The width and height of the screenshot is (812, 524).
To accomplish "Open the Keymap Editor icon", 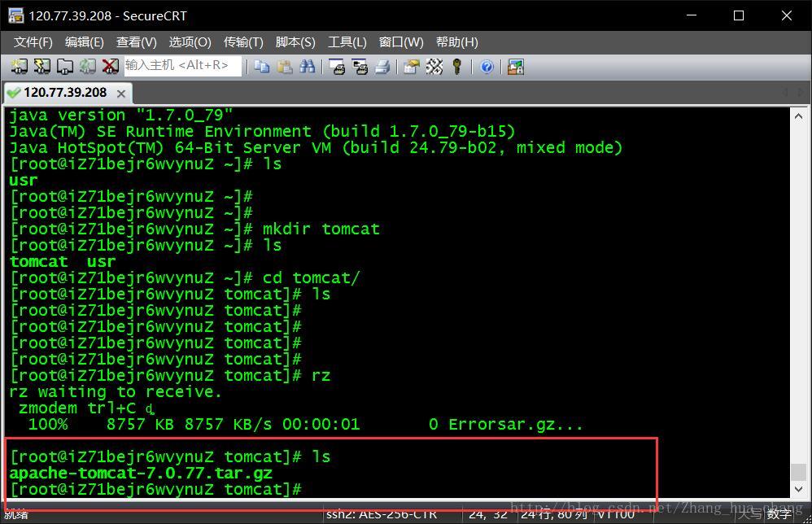I will pos(434,66).
